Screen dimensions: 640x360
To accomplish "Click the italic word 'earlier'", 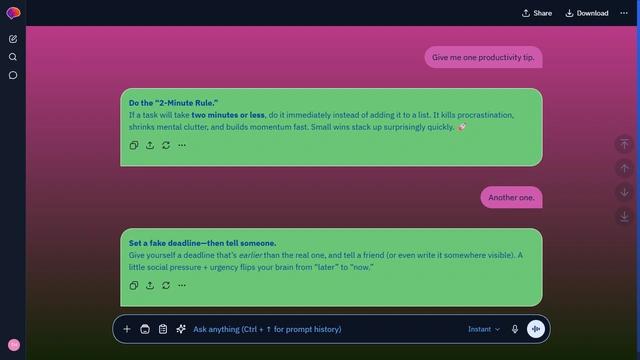I will click(251, 255).
